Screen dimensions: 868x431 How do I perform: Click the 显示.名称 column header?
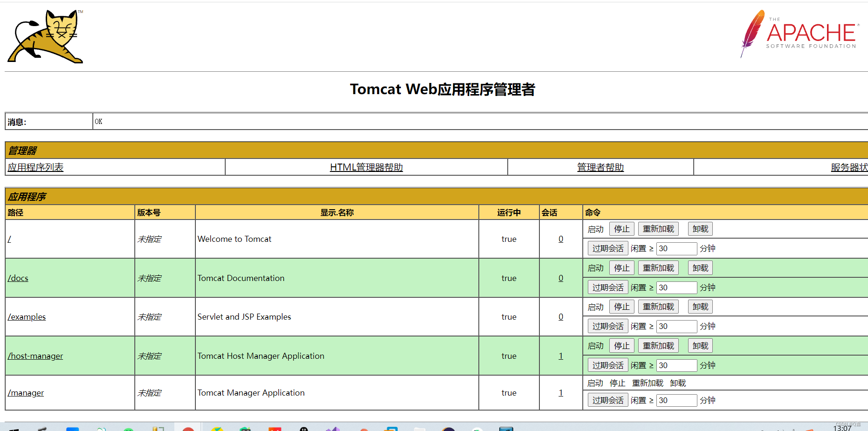coord(337,212)
